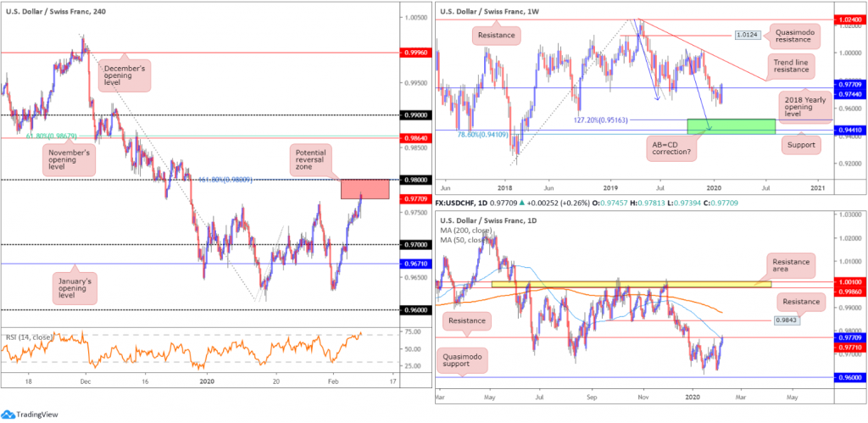
Task: Select the yellow resistance area band
Action: point(633,284)
